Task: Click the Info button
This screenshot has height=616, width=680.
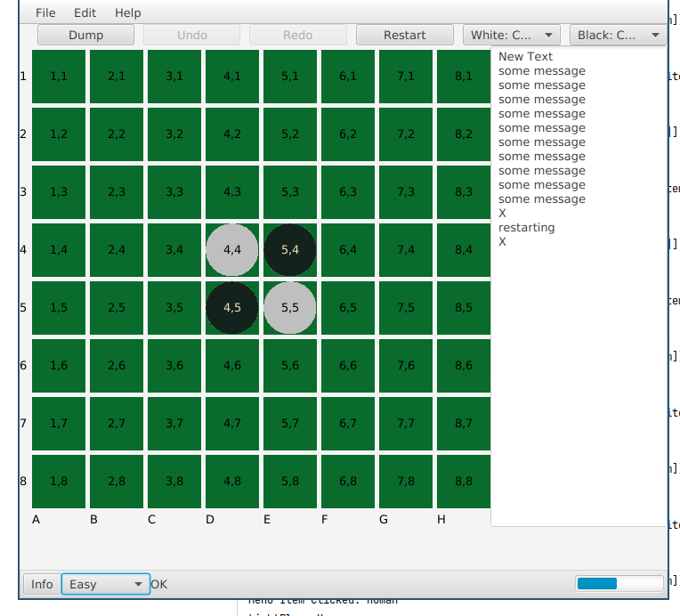Action: point(42,584)
